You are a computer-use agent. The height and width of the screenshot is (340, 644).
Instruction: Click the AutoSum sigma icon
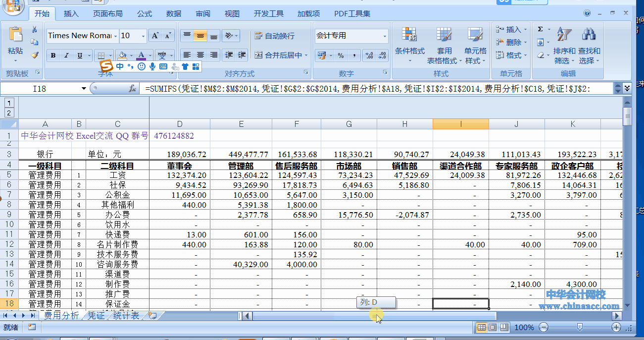[x=540, y=29]
